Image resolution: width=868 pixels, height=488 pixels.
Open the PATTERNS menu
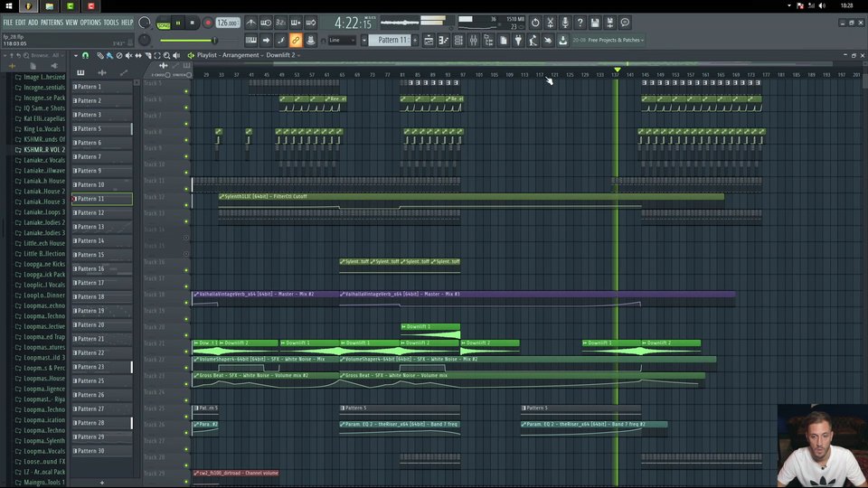tap(52, 23)
